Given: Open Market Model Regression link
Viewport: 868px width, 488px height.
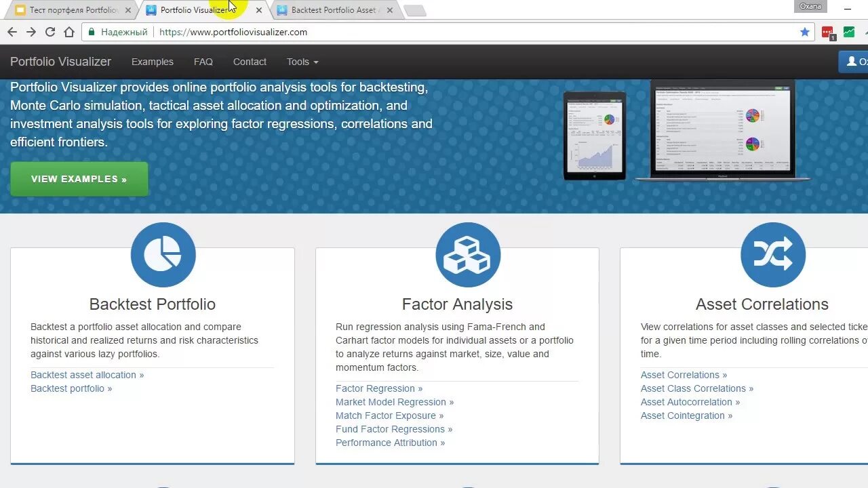Looking at the screenshot, I should (395, 402).
